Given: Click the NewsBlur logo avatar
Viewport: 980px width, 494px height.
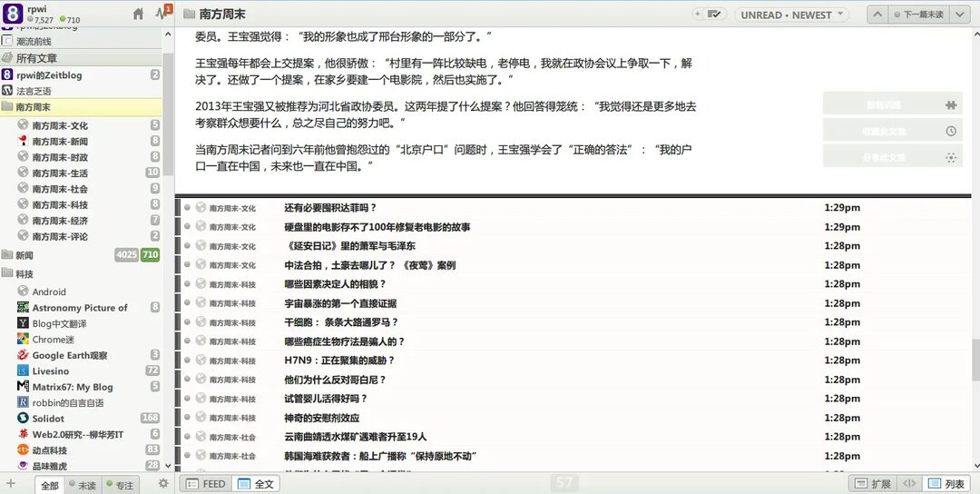Looking at the screenshot, I should (13, 14).
